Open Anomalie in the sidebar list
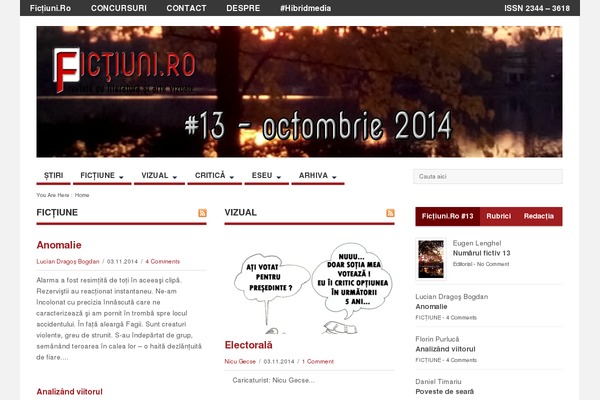The height and width of the screenshot is (400, 600). pyautogui.click(x=431, y=307)
